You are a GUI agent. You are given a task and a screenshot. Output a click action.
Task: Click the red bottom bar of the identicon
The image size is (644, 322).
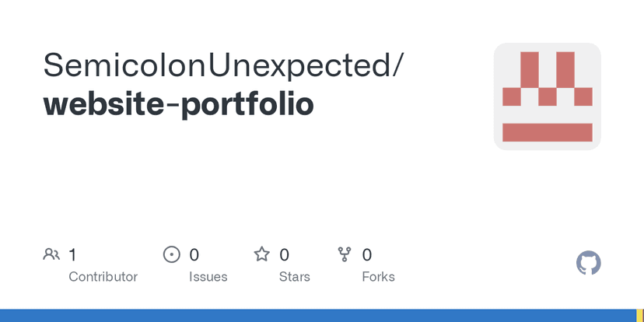pyautogui.click(x=547, y=132)
